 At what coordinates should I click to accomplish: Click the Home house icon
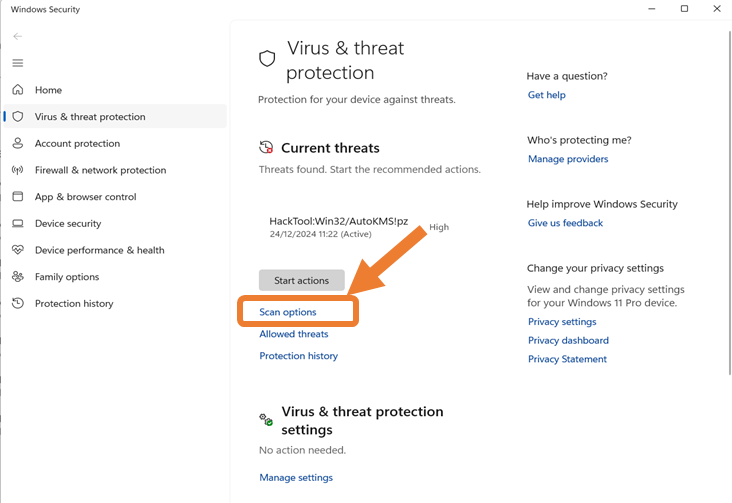[17, 90]
